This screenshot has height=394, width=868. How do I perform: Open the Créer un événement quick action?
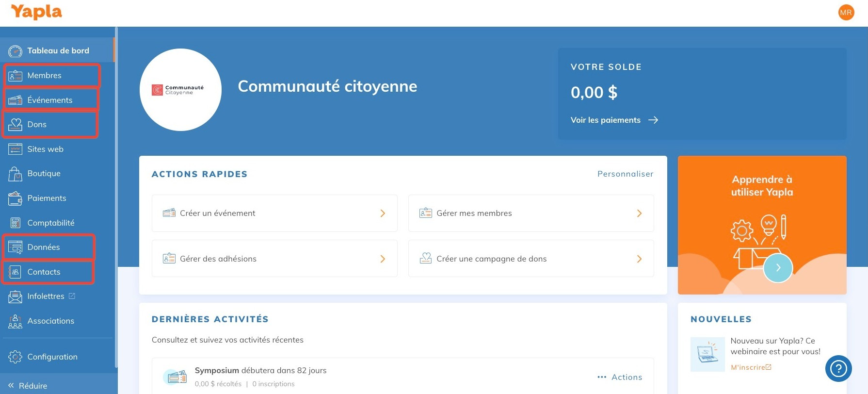274,213
